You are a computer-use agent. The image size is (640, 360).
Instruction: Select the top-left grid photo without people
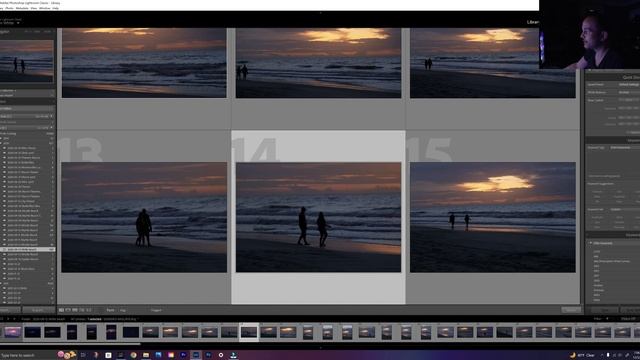coord(144,63)
